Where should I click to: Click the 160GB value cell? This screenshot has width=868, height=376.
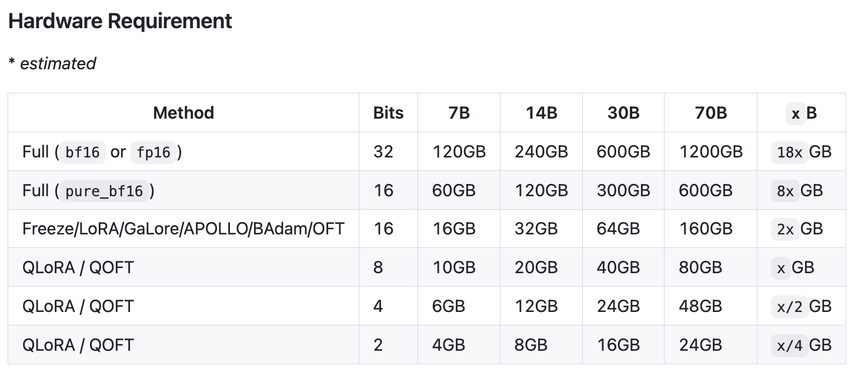pyautogui.click(x=706, y=229)
